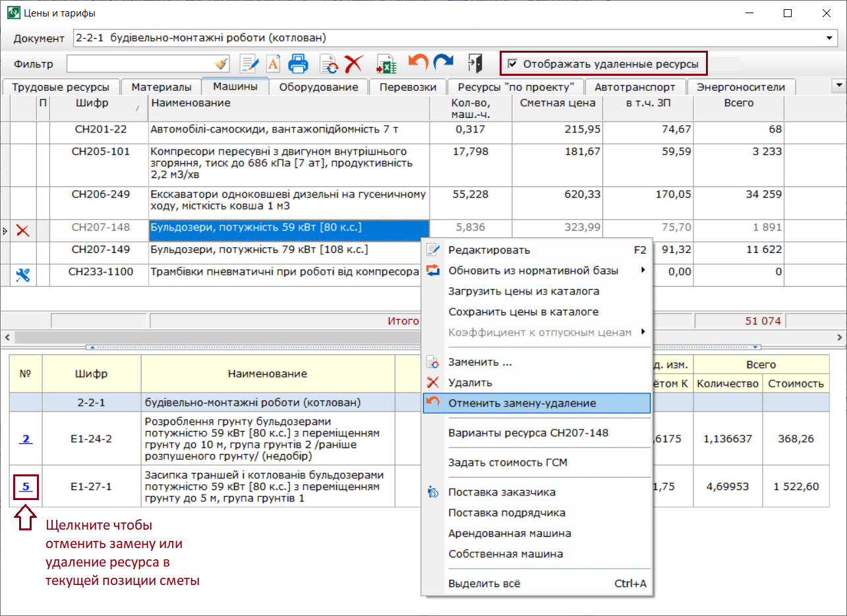847x616 pixels.
Task: Export to Excel using toolbar icon
Action: [386, 64]
